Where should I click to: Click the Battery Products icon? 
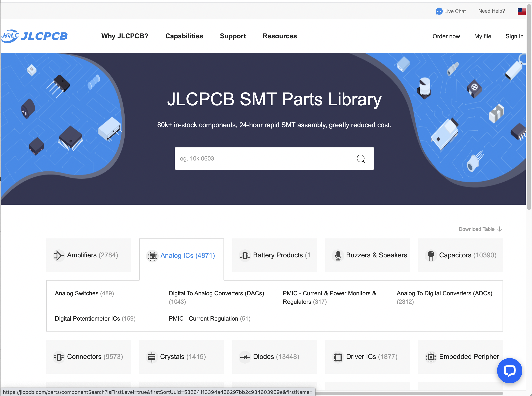click(x=245, y=255)
